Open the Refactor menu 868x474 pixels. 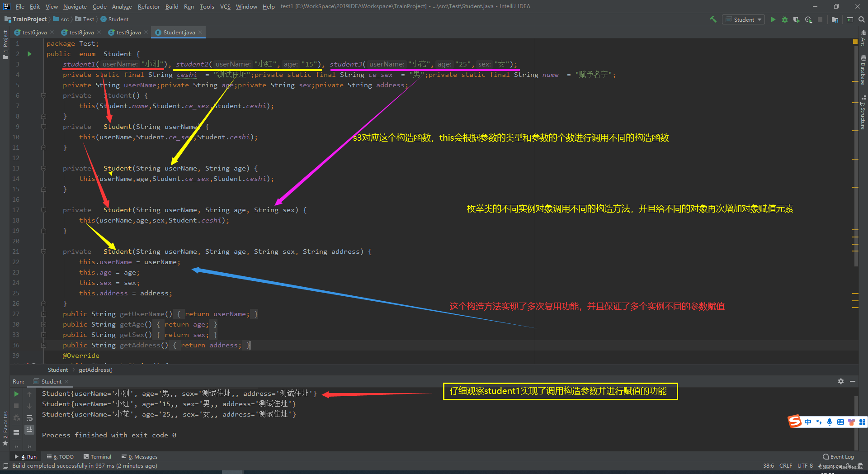click(x=149, y=6)
